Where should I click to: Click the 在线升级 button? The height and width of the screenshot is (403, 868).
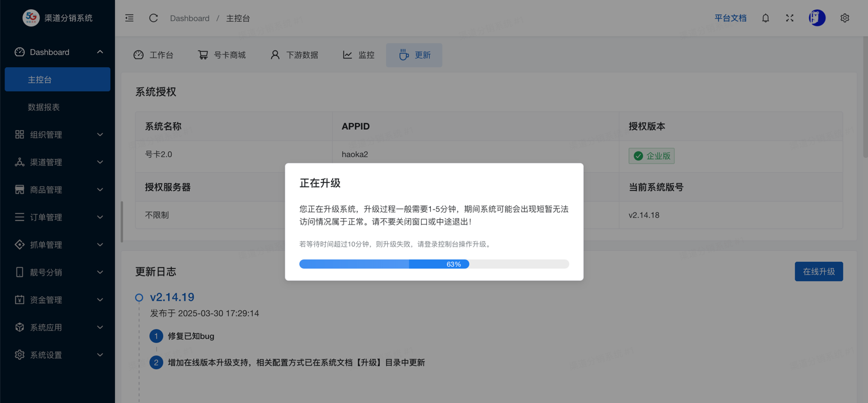[x=819, y=272]
